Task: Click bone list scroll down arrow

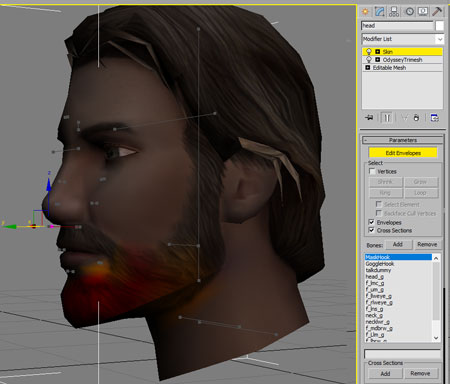Action: 436,338
